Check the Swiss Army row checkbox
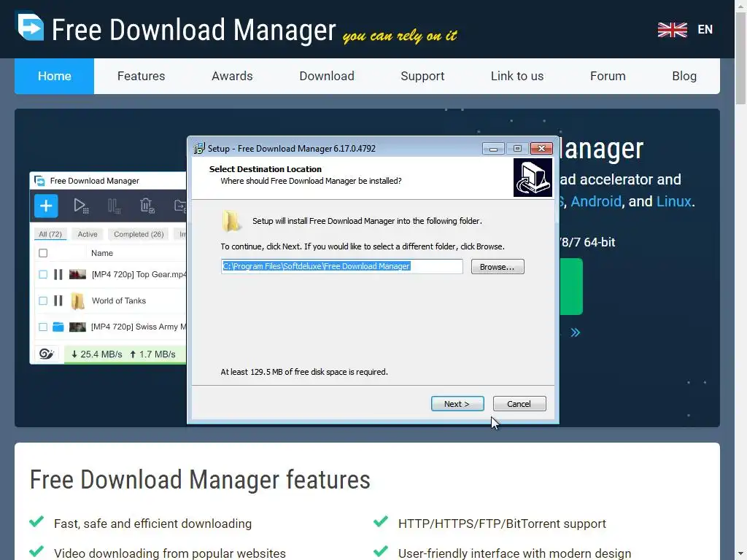Viewport: 747px width, 560px height. [x=43, y=327]
